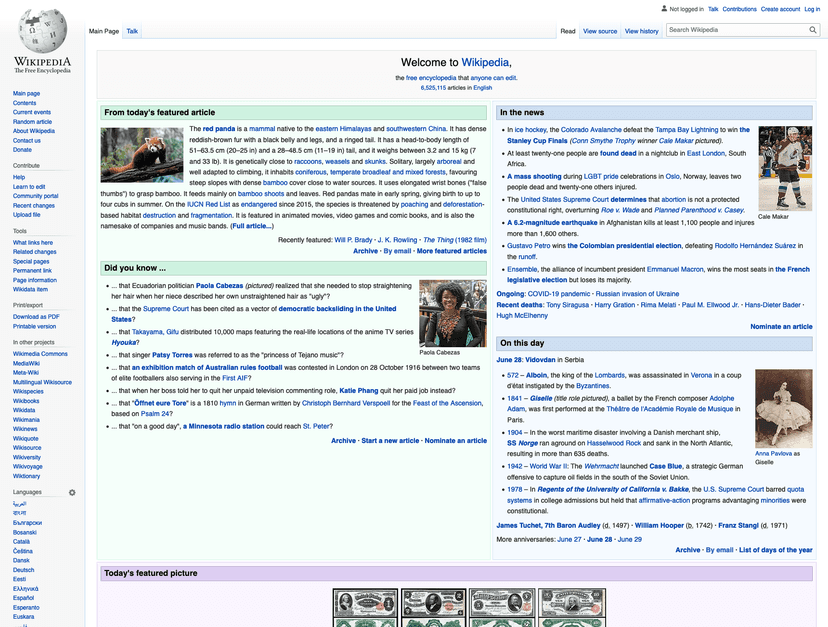Select the Main Page tab
Image resolution: width=828 pixels, height=627 pixels.
[104, 31]
